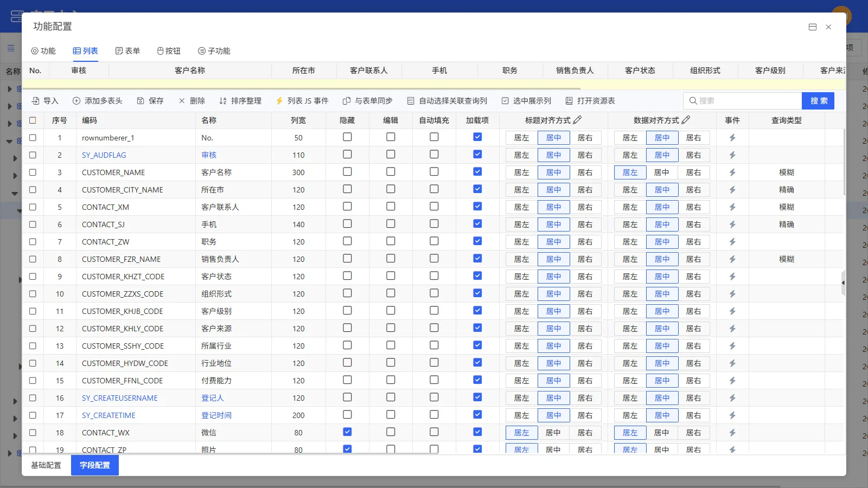Click the lightning event icon for CUSTOMER_NAME row
This screenshot has height=488, width=868.
point(732,172)
